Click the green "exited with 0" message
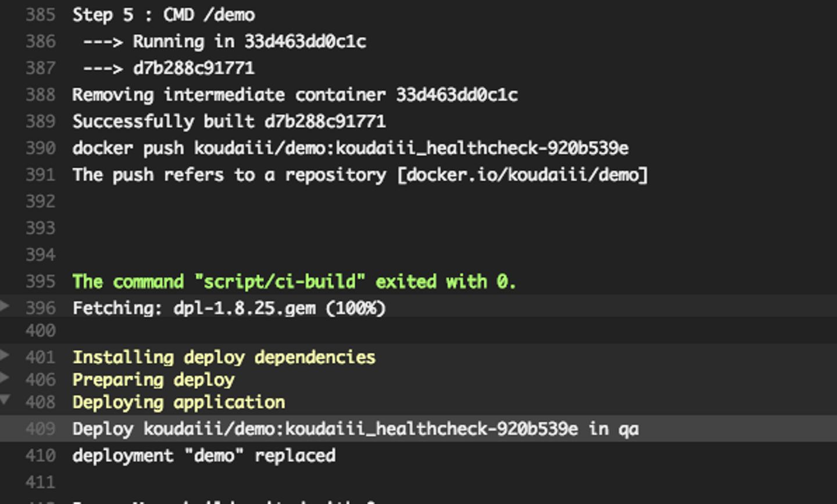The width and height of the screenshot is (837, 504). 294,282
